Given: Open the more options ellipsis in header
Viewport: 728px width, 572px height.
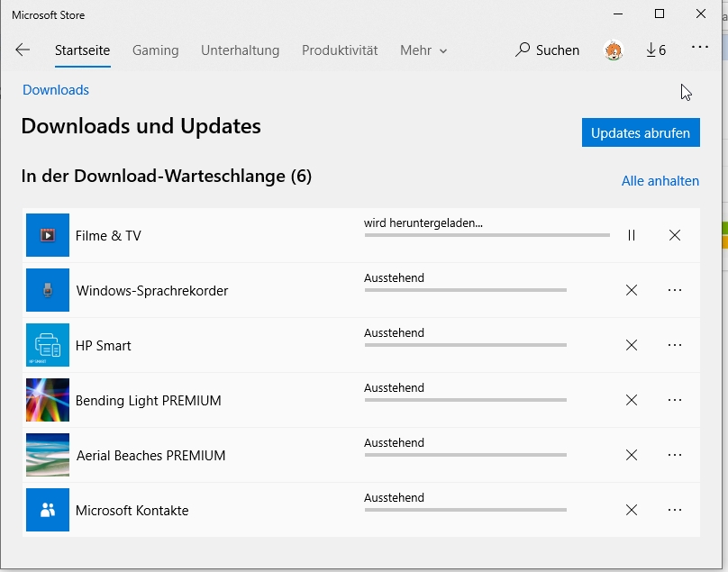Looking at the screenshot, I should (700, 47).
